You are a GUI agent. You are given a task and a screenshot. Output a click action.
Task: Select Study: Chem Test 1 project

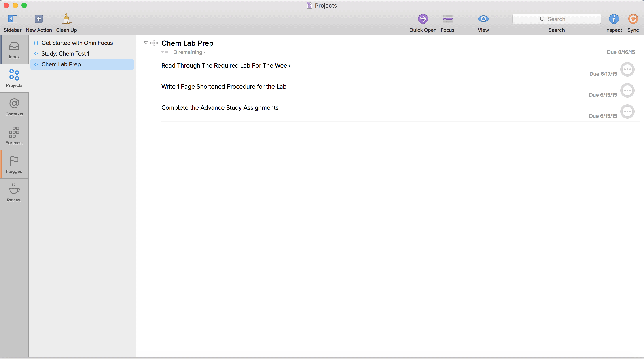(x=82, y=53)
